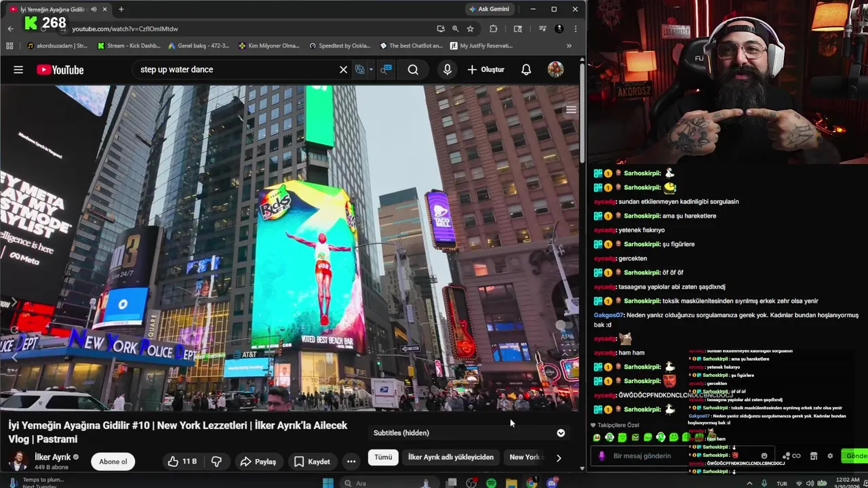The width and height of the screenshot is (868, 488).
Task: Click the Ask Gemini button
Action: (489, 9)
